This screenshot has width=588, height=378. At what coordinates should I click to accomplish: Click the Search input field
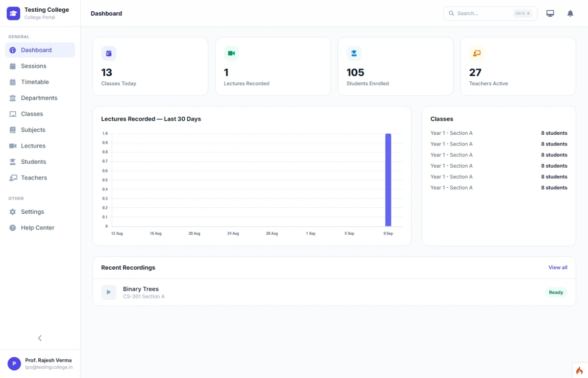coord(490,13)
